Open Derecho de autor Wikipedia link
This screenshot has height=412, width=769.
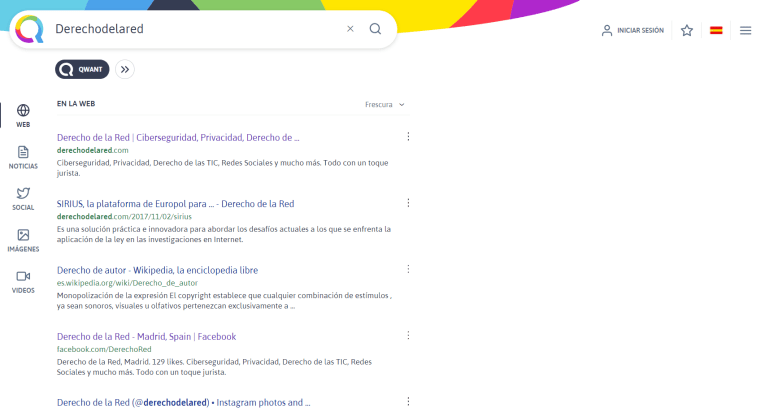pos(157,270)
